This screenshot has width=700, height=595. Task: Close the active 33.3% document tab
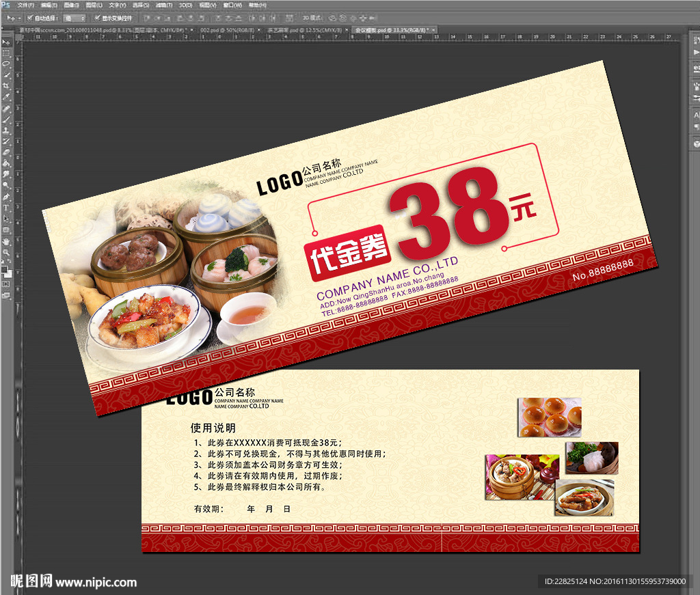[x=433, y=30]
